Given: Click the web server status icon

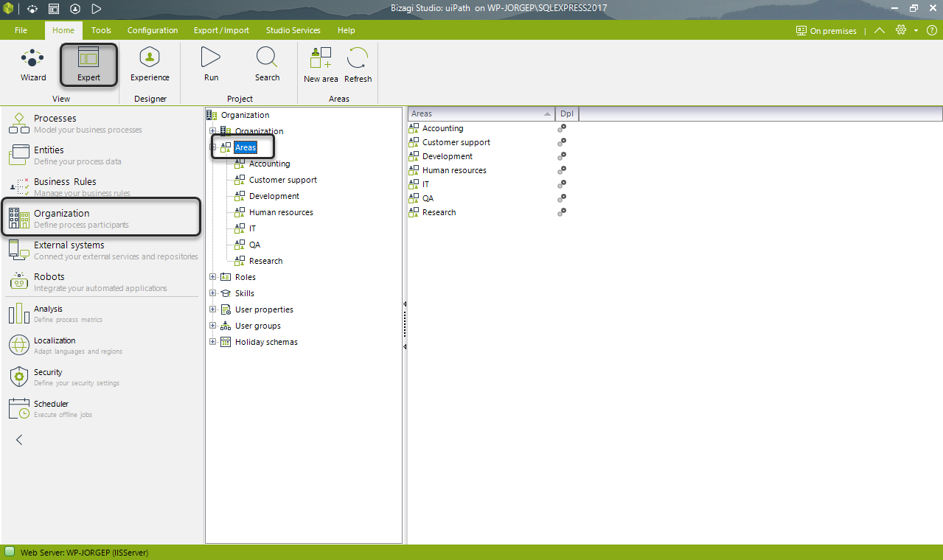Looking at the screenshot, I should (10, 552).
